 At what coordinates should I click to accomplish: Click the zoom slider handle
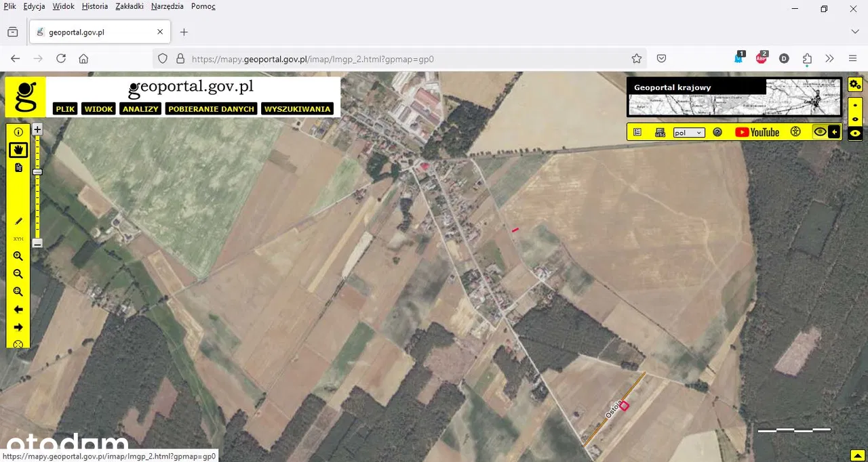click(x=37, y=172)
